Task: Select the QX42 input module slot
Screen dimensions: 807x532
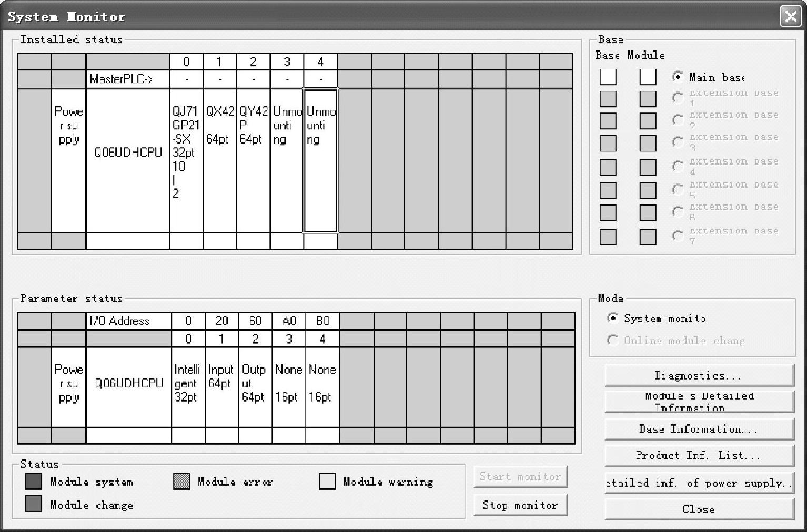Action: click(x=219, y=160)
